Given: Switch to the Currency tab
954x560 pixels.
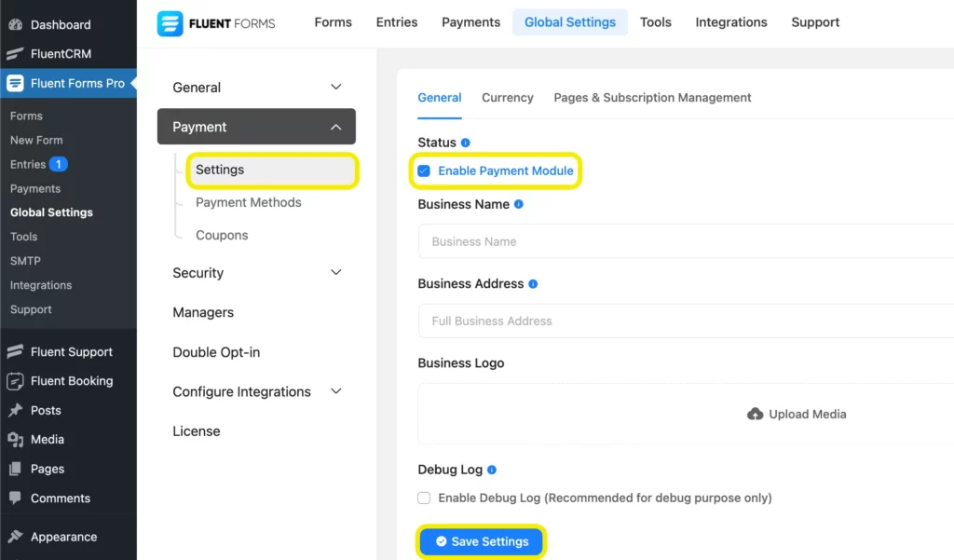Looking at the screenshot, I should pyautogui.click(x=508, y=98).
